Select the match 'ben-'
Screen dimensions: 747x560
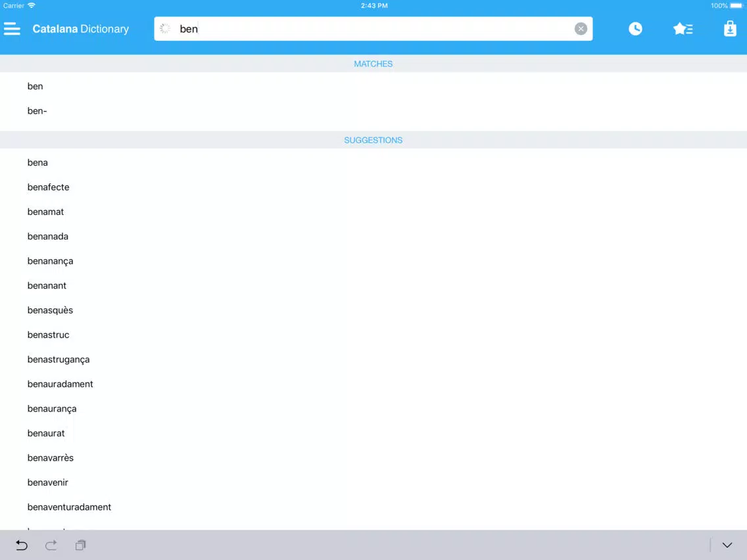coord(373,111)
